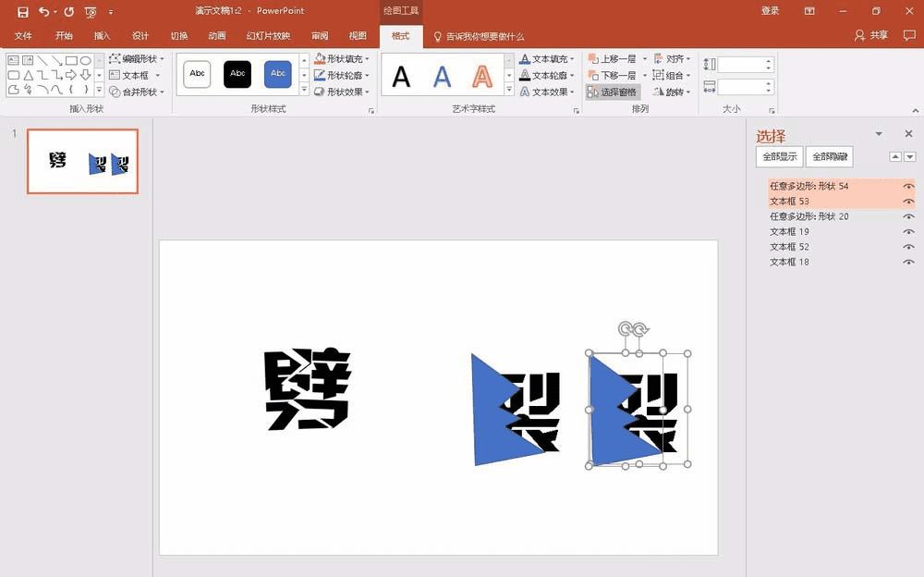This screenshot has height=577, width=924.
Task: Toggle visibility of 任意多边形: 形状 20
Action: pyautogui.click(x=908, y=217)
